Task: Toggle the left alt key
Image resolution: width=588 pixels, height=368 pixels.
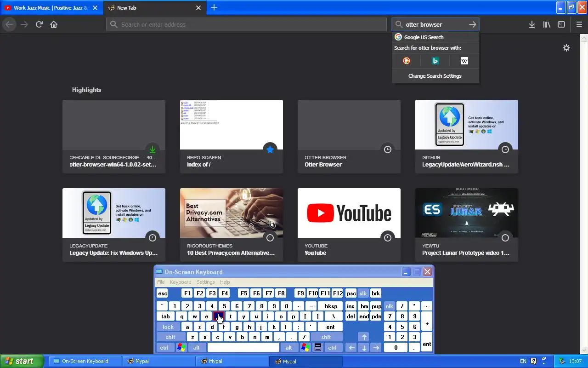Action: pos(196,348)
